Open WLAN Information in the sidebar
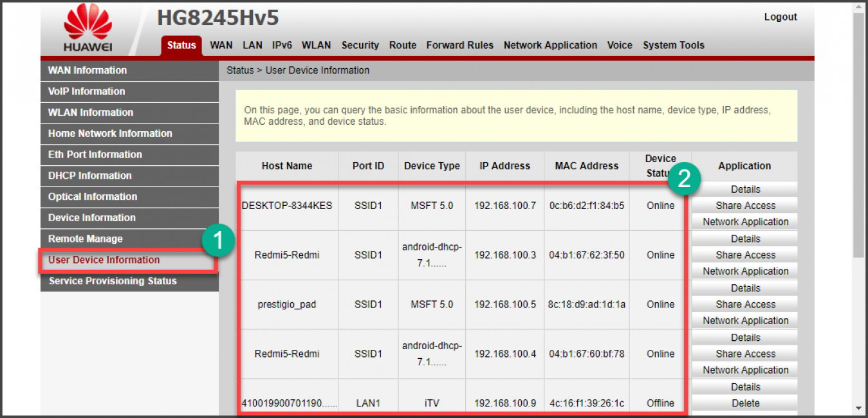 point(129,113)
